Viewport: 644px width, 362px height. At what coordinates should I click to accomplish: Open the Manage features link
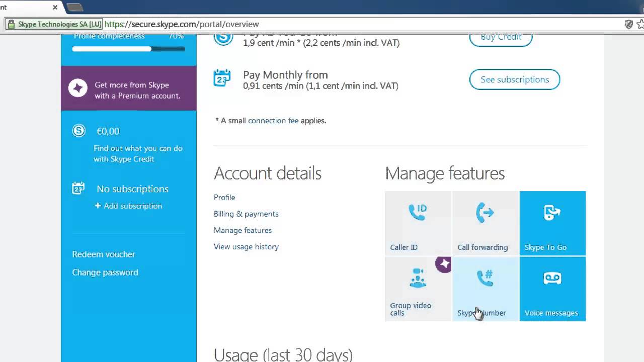point(243,230)
